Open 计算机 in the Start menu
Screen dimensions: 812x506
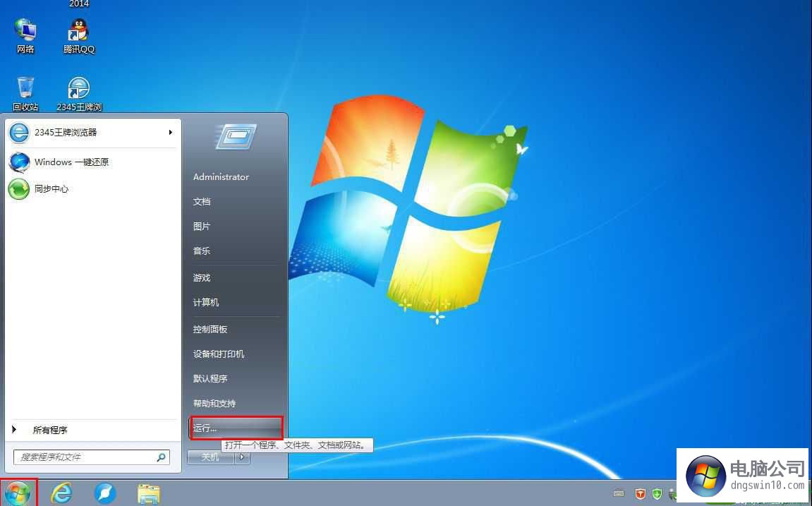coord(206,303)
